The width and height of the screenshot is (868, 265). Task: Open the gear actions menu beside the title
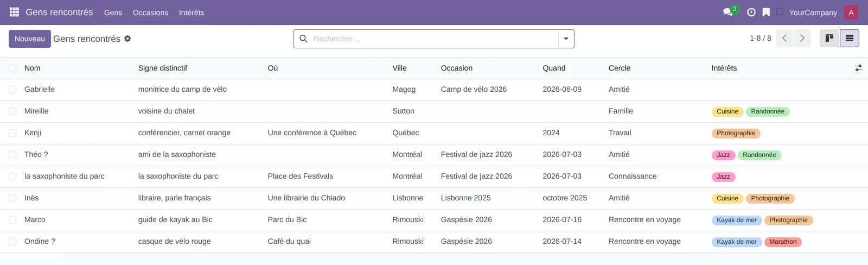(x=127, y=39)
